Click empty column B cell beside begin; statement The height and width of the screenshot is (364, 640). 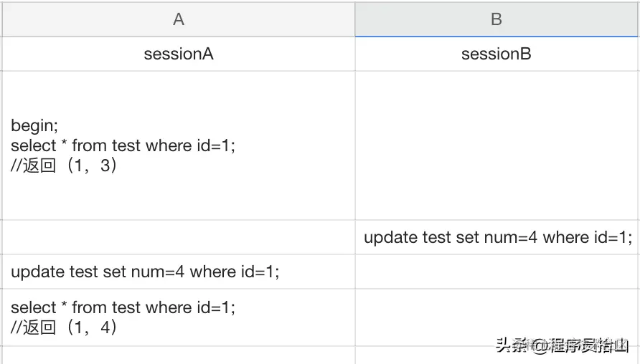click(497, 145)
